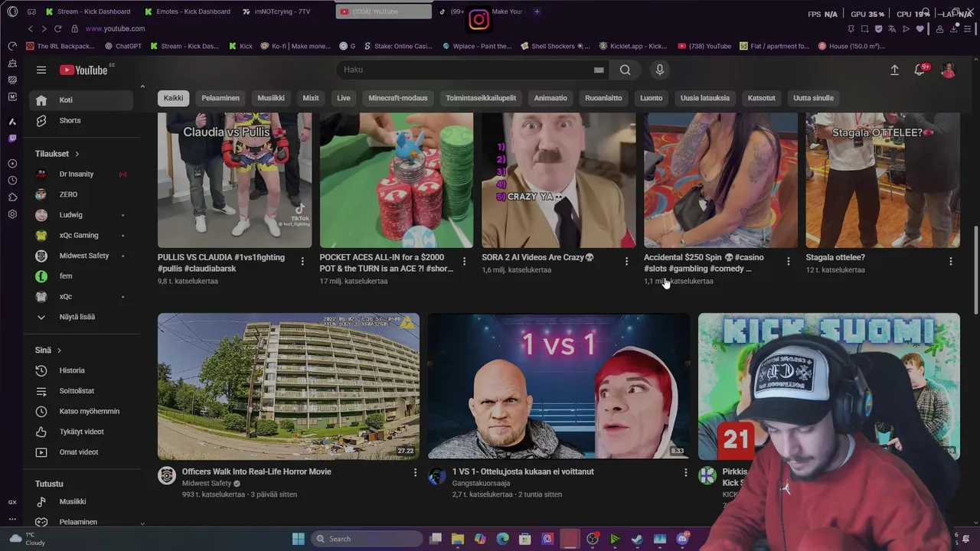Open options menu for 1 VS 1 video
This screenshot has width=980, height=551.
pyautogui.click(x=685, y=473)
